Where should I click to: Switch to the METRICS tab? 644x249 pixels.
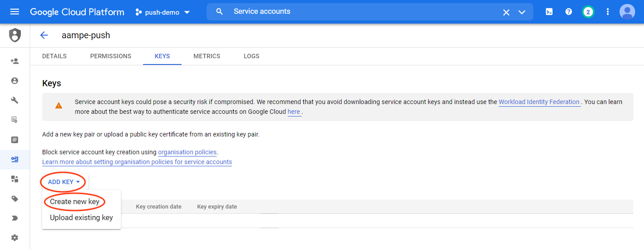click(x=207, y=56)
